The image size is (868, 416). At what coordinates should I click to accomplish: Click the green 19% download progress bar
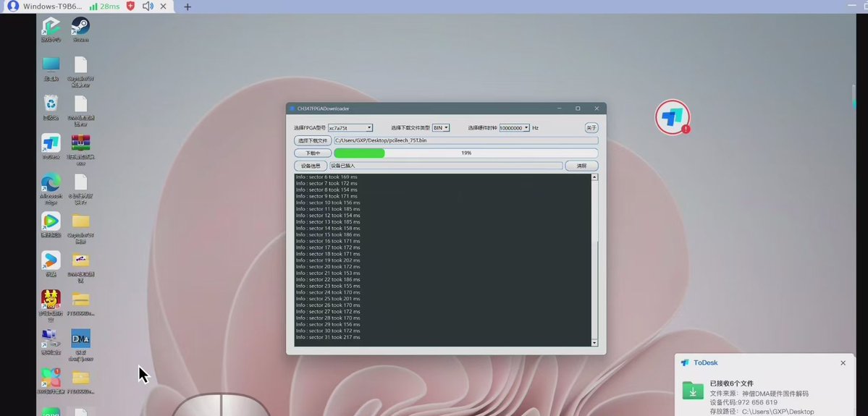466,153
